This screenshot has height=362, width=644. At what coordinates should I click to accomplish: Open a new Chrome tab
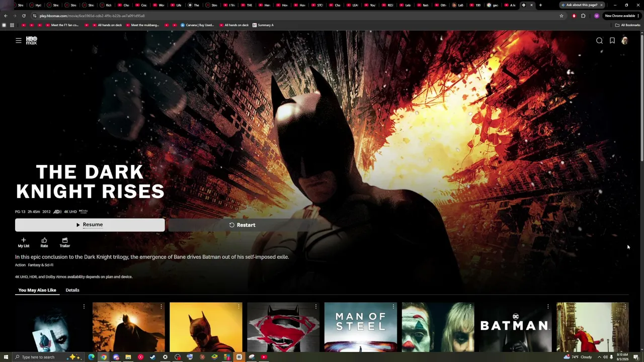click(540, 5)
